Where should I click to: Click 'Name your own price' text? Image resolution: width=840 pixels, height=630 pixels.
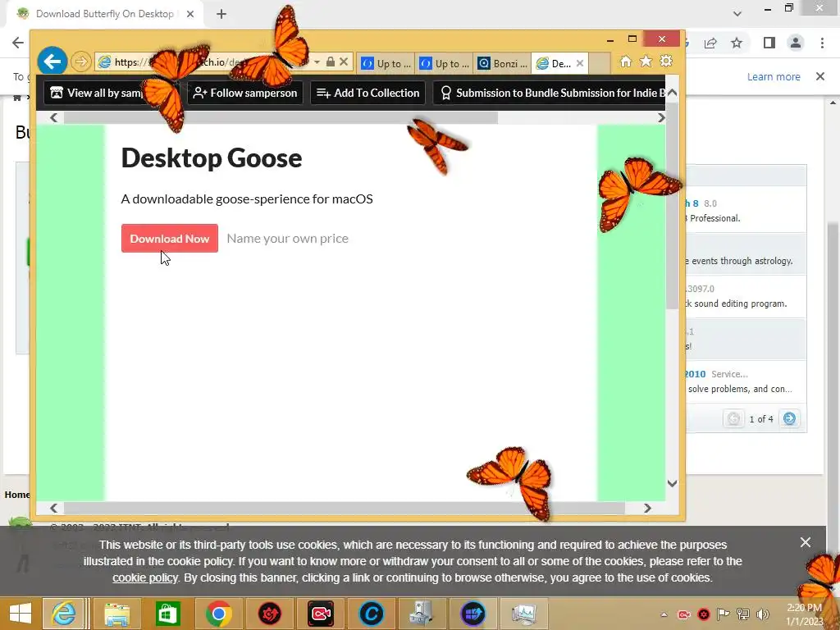(x=288, y=239)
